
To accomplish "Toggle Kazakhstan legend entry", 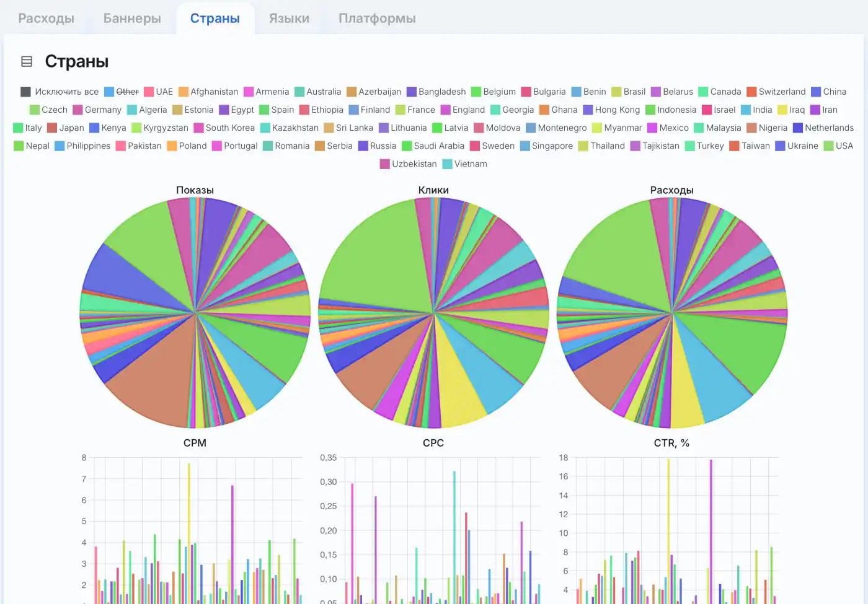I will (x=290, y=128).
